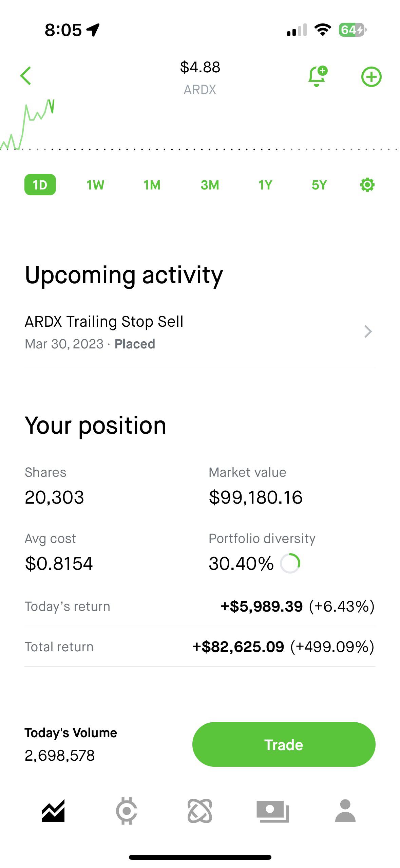This screenshot has height=868, width=400.
Task: Open the ARDX Trailing Stop Sell order
Action: 104,332
